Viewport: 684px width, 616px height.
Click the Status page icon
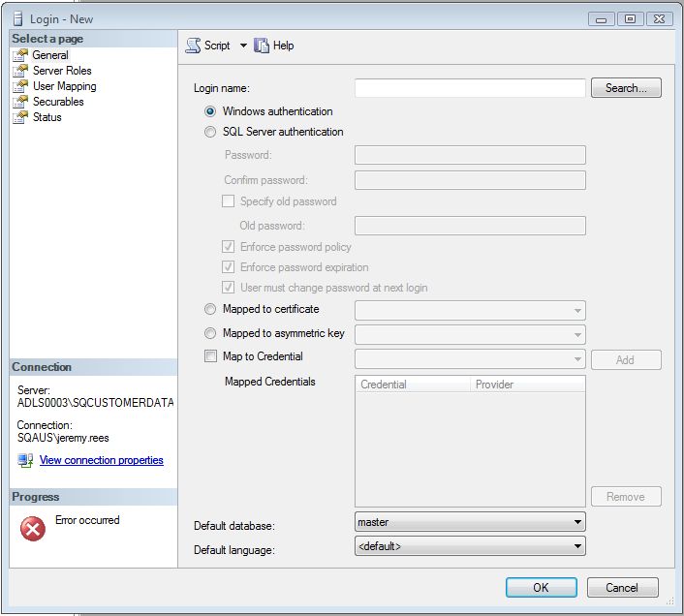[20, 117]
